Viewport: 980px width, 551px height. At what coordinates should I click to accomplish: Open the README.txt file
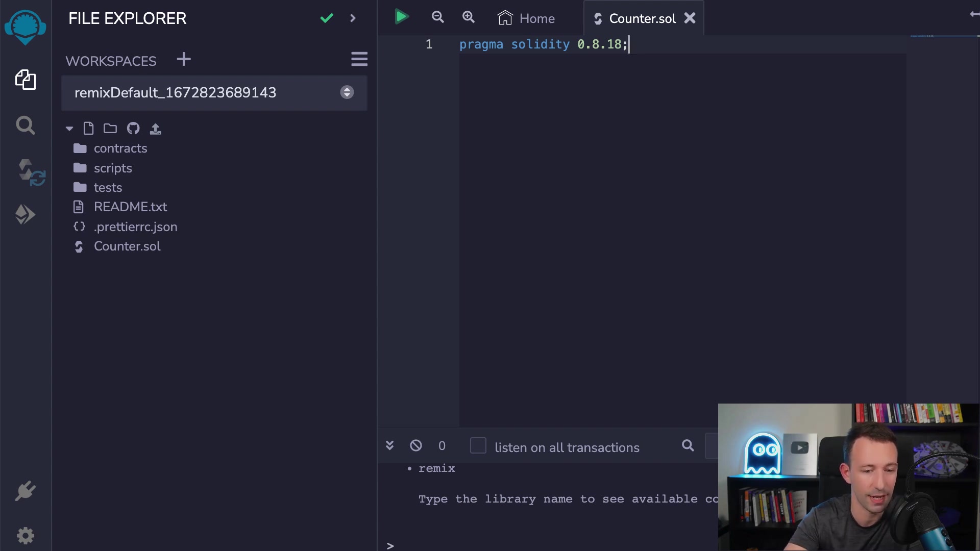(x=130, y=207)
